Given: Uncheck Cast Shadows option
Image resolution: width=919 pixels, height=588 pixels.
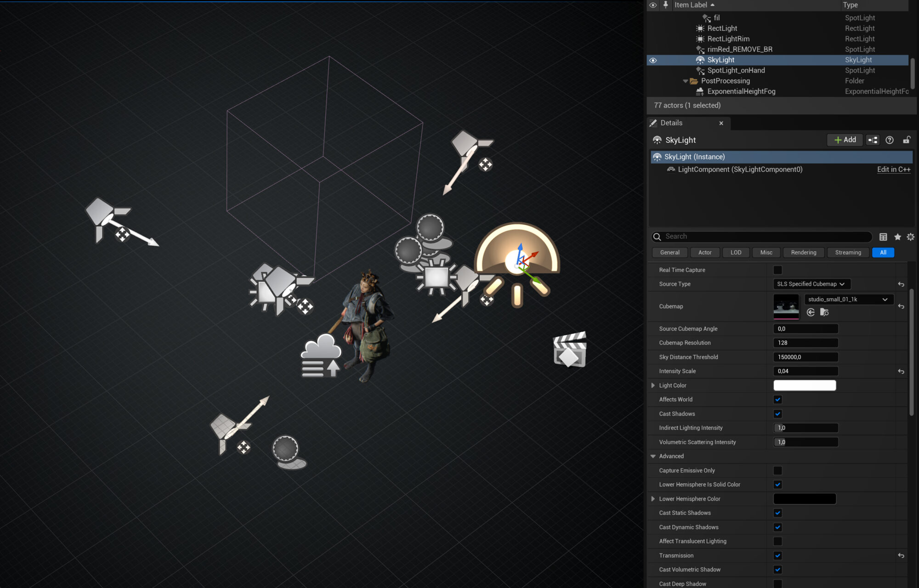Looking at the screenshot, I should tap(777, 414).
